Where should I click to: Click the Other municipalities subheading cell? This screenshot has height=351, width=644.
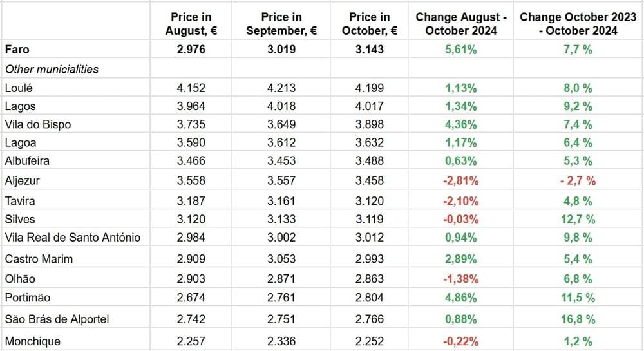click(x=52, y=69)
